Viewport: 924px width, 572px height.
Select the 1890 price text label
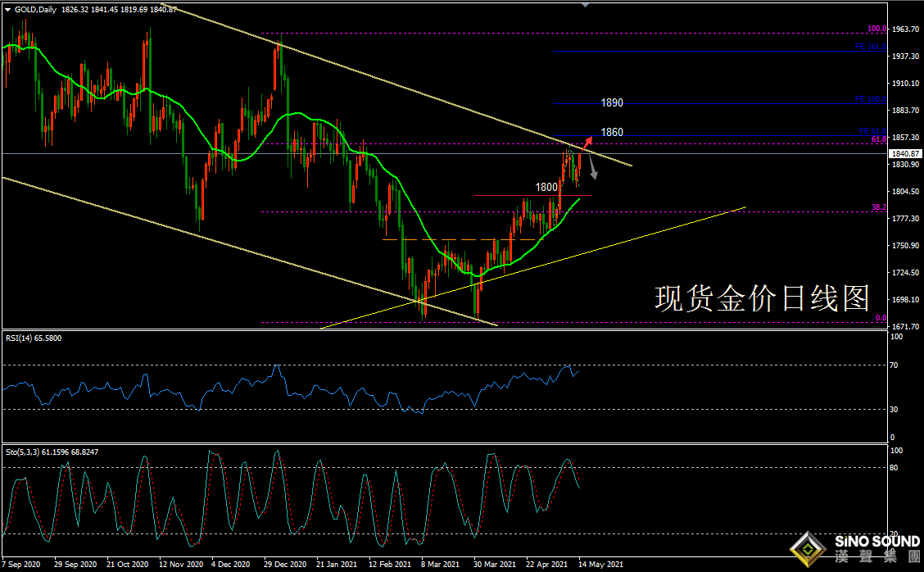pyautogui.click(x=612, y=103)
